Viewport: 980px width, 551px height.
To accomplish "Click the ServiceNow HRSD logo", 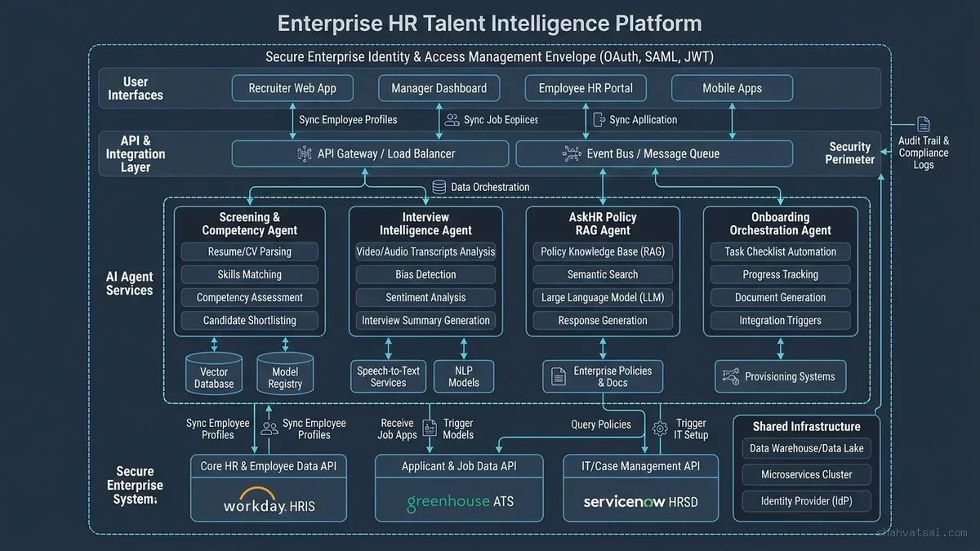I will (640, 501).
